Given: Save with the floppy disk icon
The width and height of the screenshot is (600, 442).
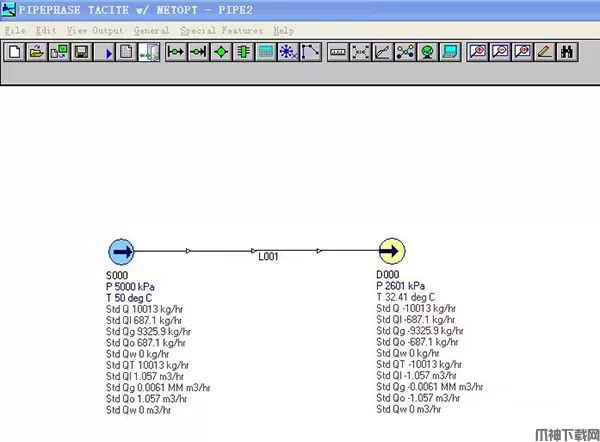Looking at the screenshot, I should (81, 52).
